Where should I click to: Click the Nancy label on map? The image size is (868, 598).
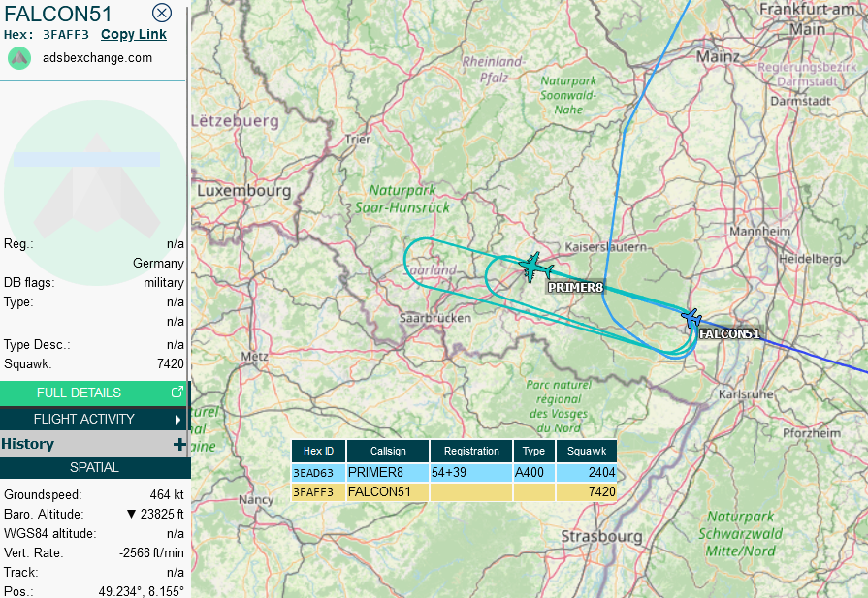point(256,499)
